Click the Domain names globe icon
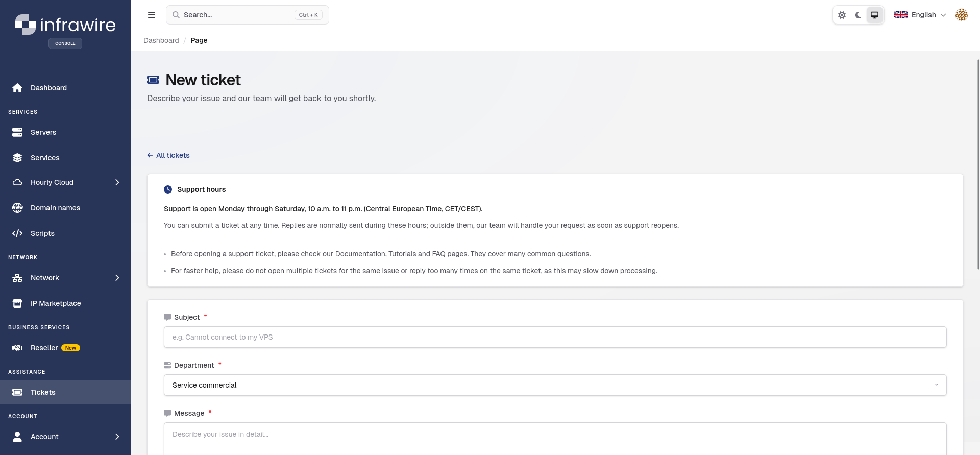Viewport: 980px width, 455px height. click(17, 208)
